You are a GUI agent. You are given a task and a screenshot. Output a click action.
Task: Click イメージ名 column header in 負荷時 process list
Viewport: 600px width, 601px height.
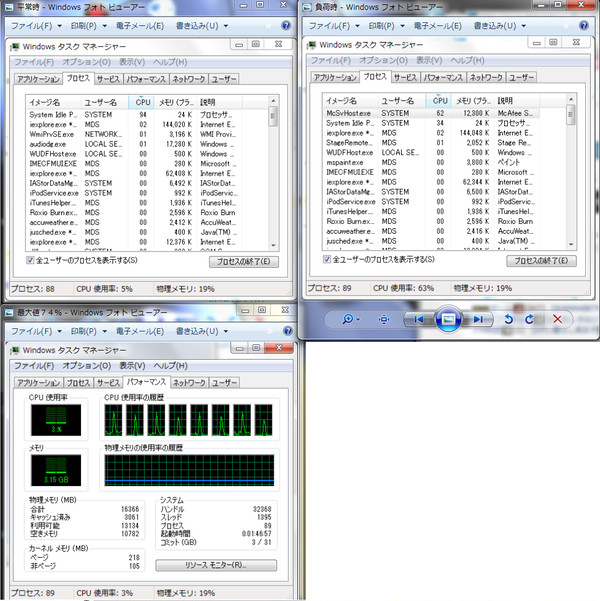point(350,101)
